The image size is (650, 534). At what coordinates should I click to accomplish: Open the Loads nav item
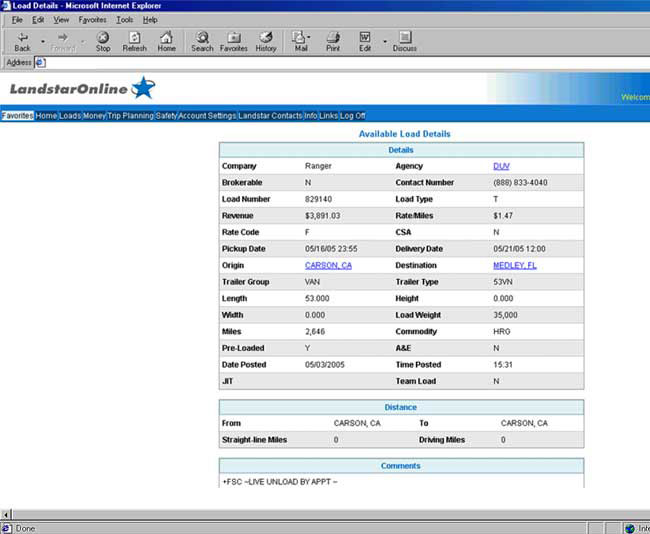pyautogui.click(x=70, y=116)
